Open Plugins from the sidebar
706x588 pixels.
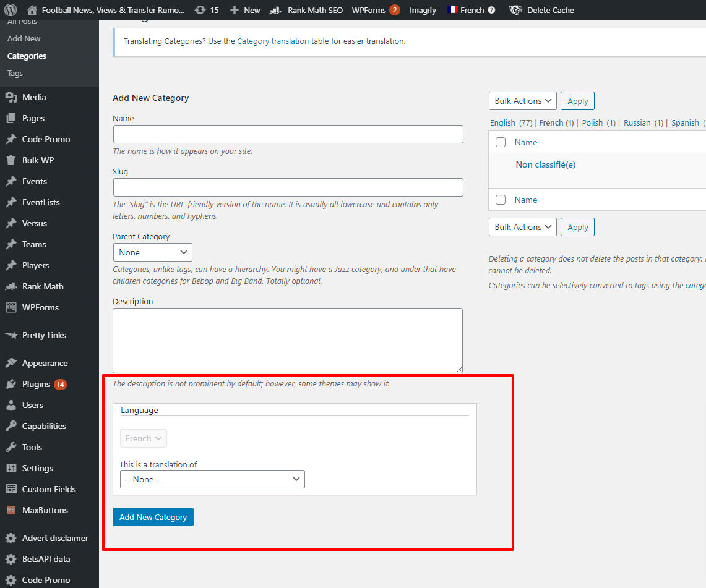[36, 384]
